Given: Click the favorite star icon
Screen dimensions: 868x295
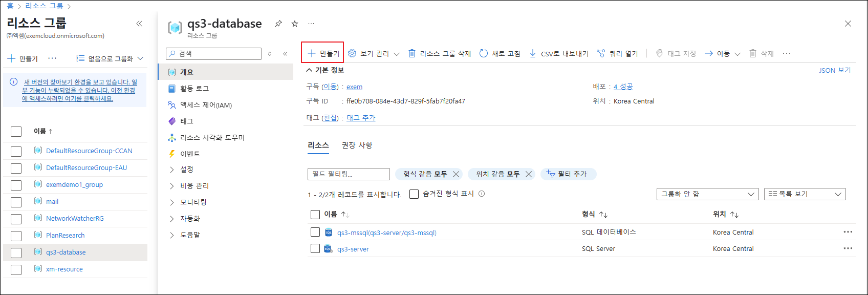Looking at the screenshot, I should pos(295,24).
